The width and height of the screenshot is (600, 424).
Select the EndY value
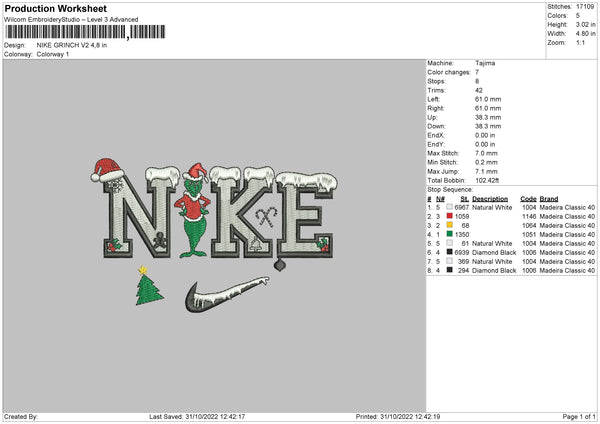tap(485, 144)
